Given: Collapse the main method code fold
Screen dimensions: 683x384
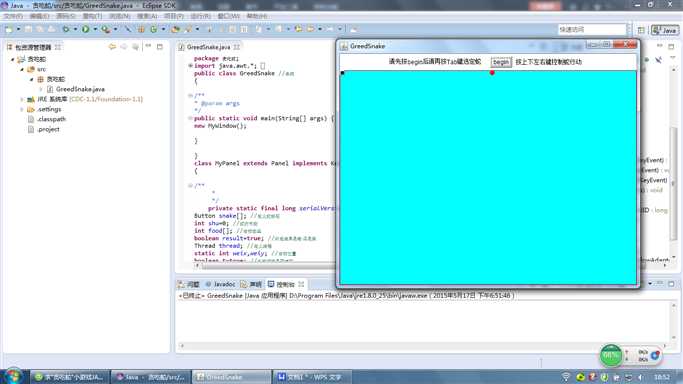Looking at the screenshot, I should 190,118.
